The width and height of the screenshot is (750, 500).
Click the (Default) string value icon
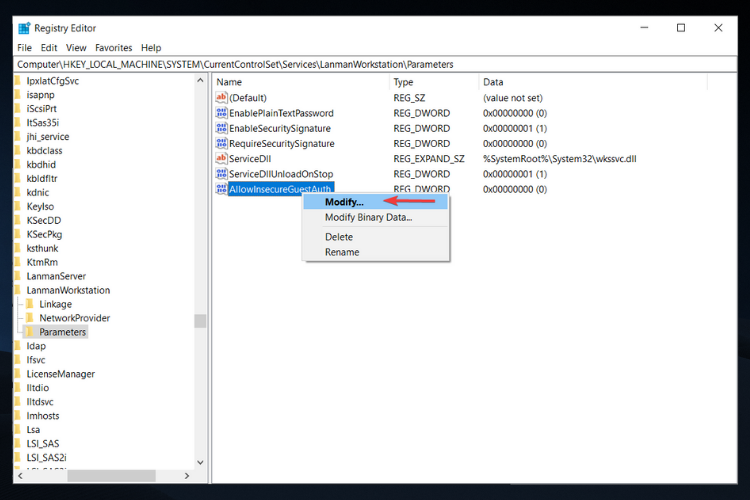pyautogui.click(x=221, y=98)
